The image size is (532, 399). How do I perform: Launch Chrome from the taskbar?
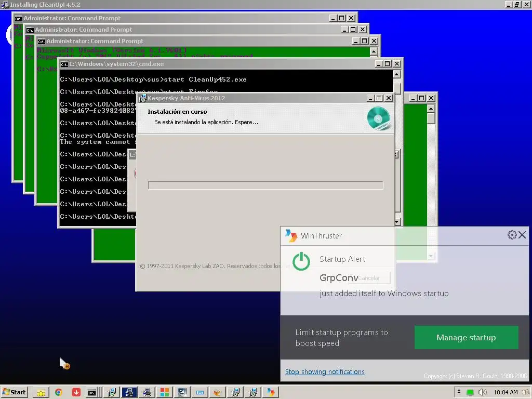pyautogui.click(x=59, y=393)
